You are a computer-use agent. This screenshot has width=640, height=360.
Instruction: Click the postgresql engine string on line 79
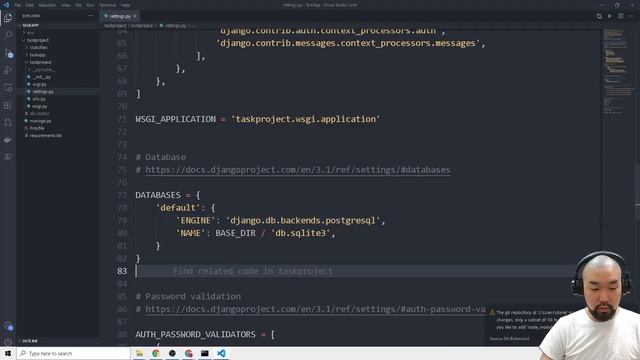[x=302, y=220]
